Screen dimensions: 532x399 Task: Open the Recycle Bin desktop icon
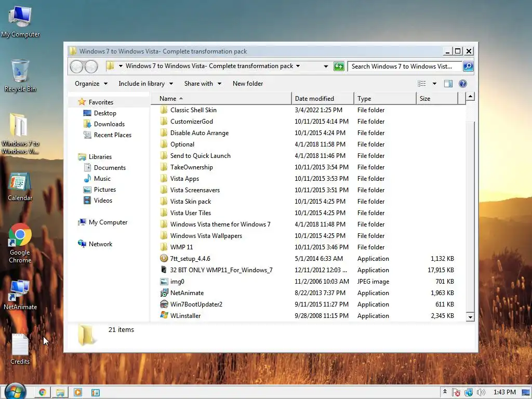[20, 76]
